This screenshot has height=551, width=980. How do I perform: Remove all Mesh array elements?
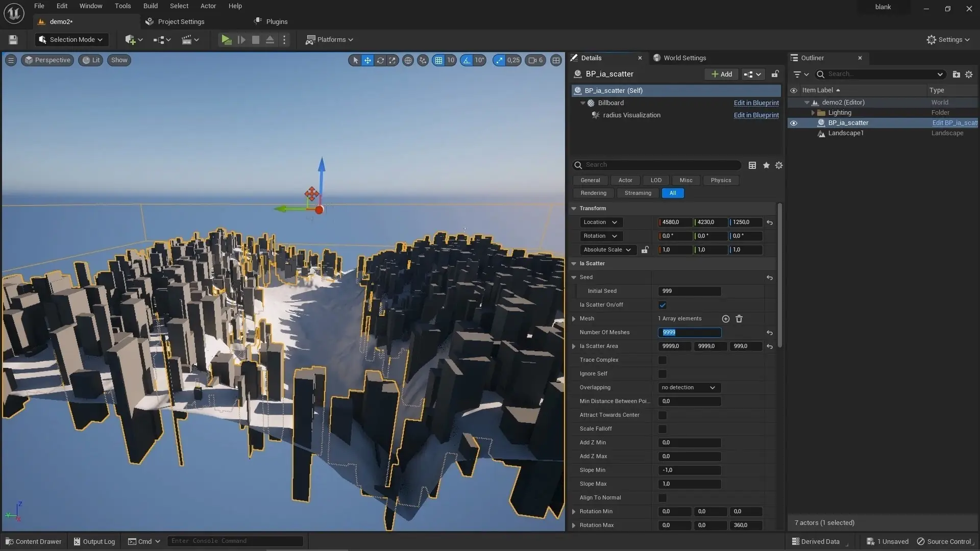pos(739,319)
